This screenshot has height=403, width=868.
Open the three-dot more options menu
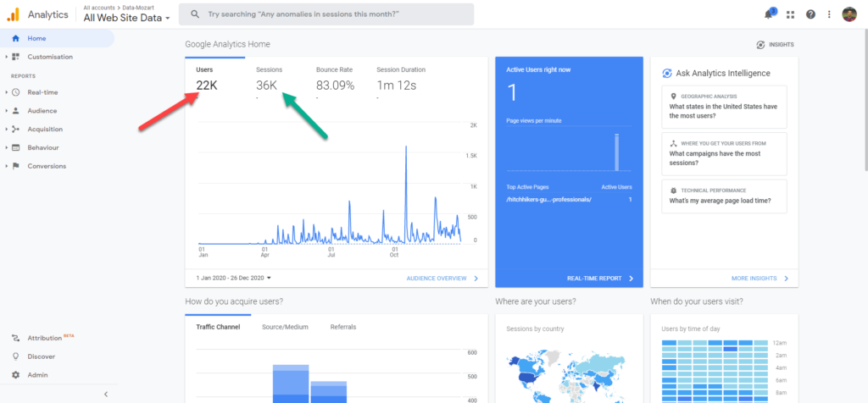point(829,14)
